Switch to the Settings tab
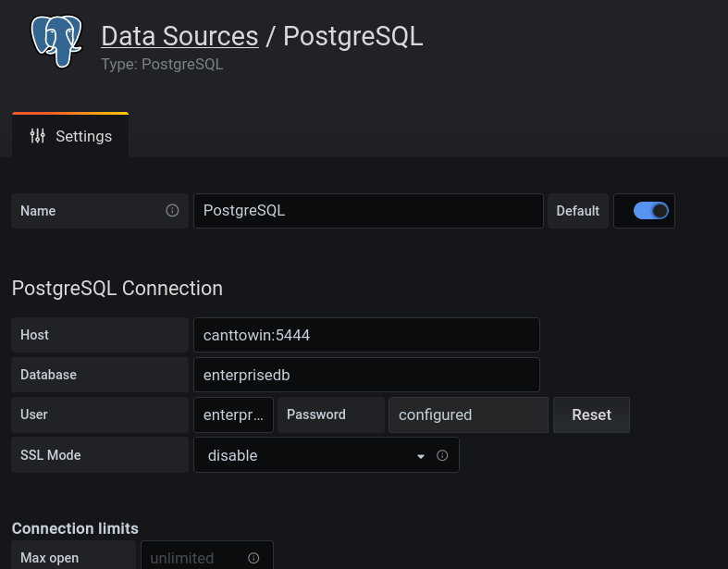The height and width of the screenshot is (569, 728). (x=70, y=136)
